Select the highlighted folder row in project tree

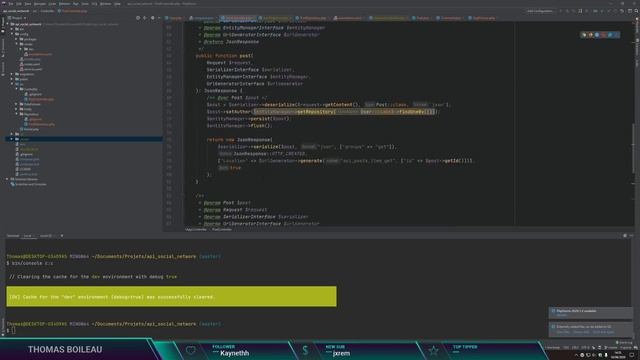point(84,139)
